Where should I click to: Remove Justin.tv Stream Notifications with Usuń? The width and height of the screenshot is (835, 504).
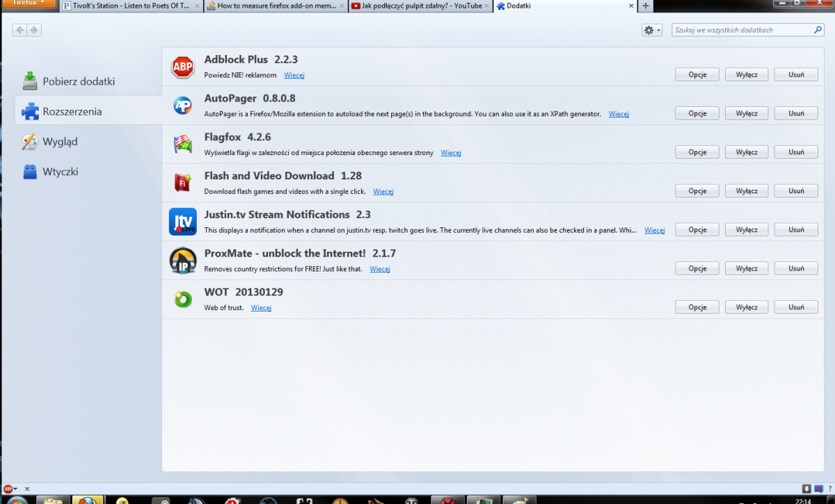(x=797, y=230)
